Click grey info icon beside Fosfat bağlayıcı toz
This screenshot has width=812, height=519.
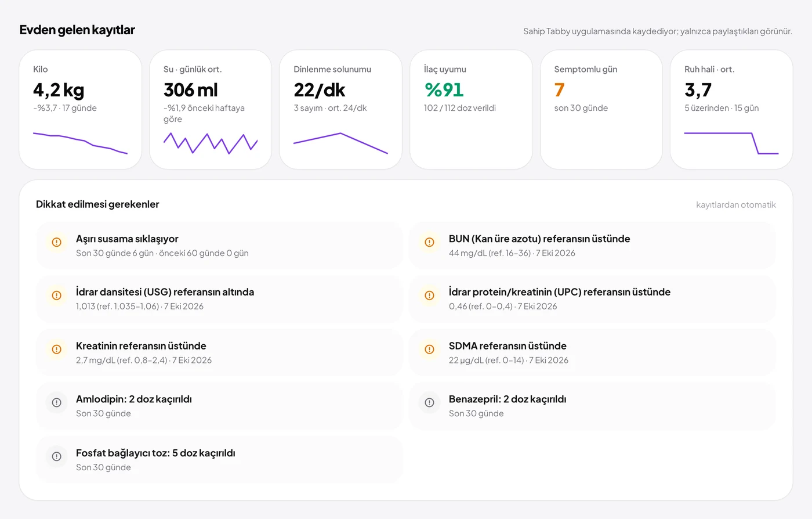[57, 457]
